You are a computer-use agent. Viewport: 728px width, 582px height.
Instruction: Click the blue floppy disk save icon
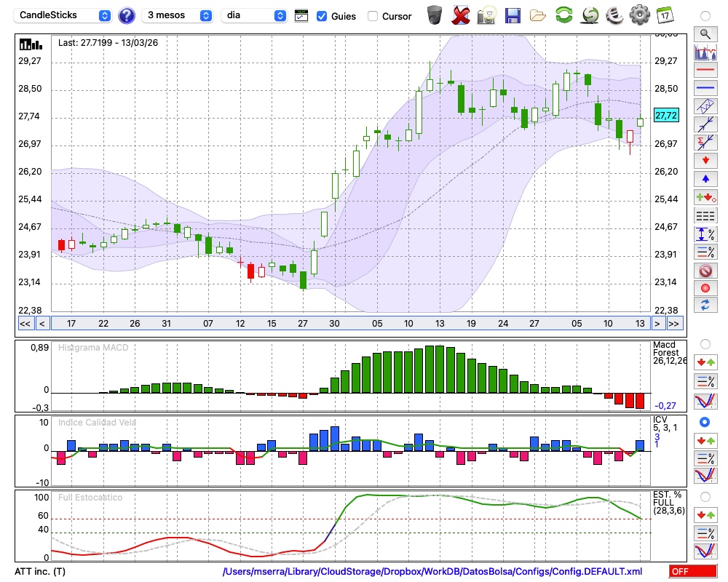pyautogui.click(x=513, y=15)
